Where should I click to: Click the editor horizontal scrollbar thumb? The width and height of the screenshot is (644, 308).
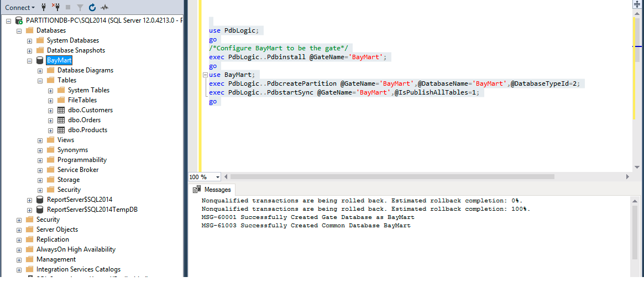click(x=392, y=177)
